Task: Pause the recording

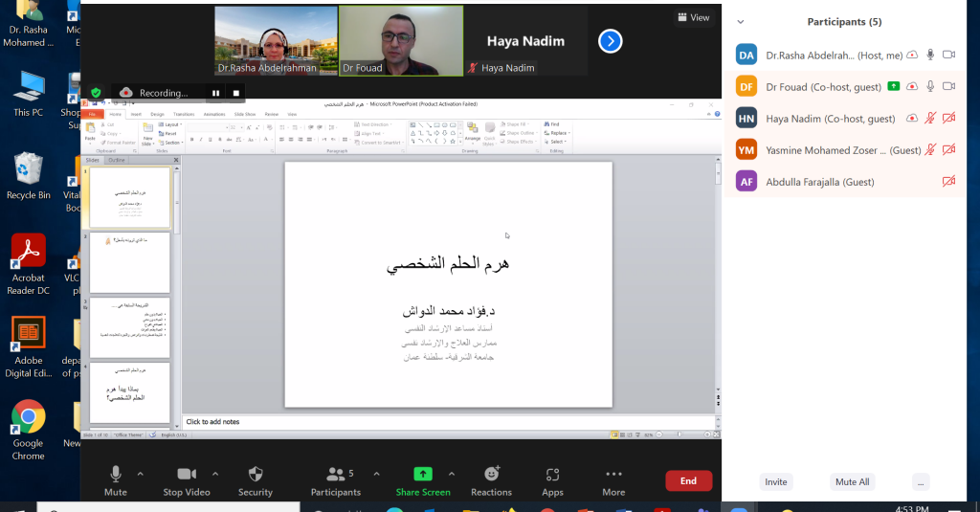Action: coord(215,93)
